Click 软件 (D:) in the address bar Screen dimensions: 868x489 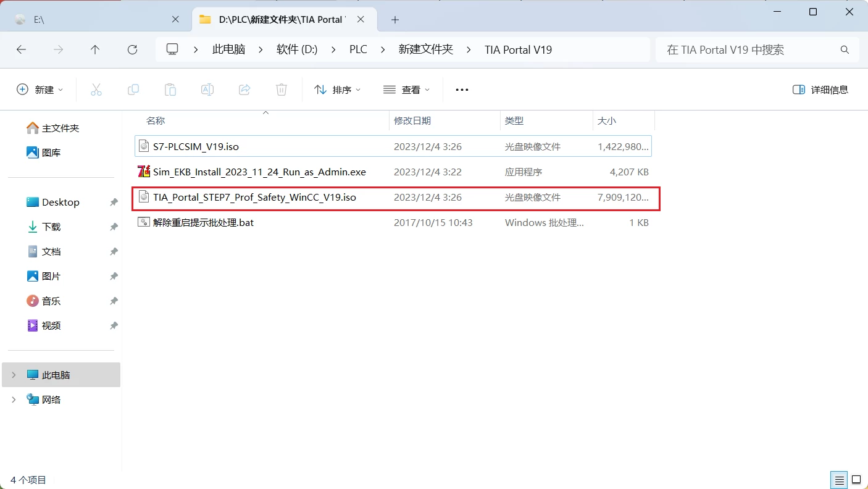coord(297,50)
